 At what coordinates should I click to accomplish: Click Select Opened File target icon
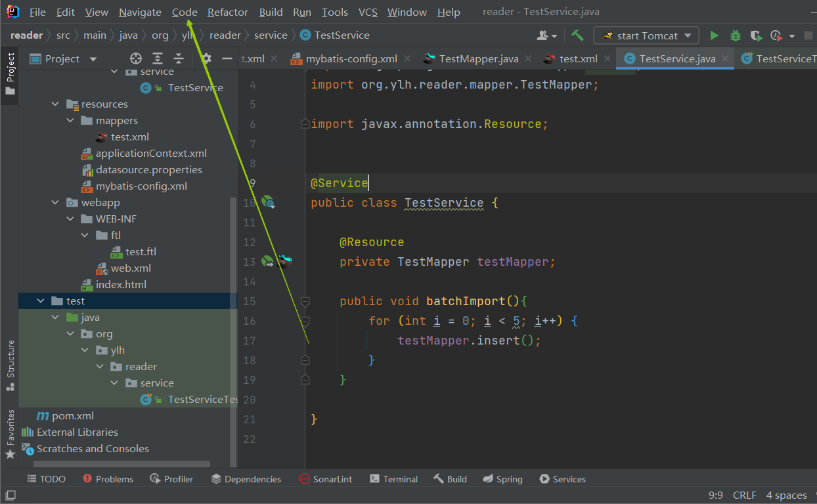click(136, 58)
